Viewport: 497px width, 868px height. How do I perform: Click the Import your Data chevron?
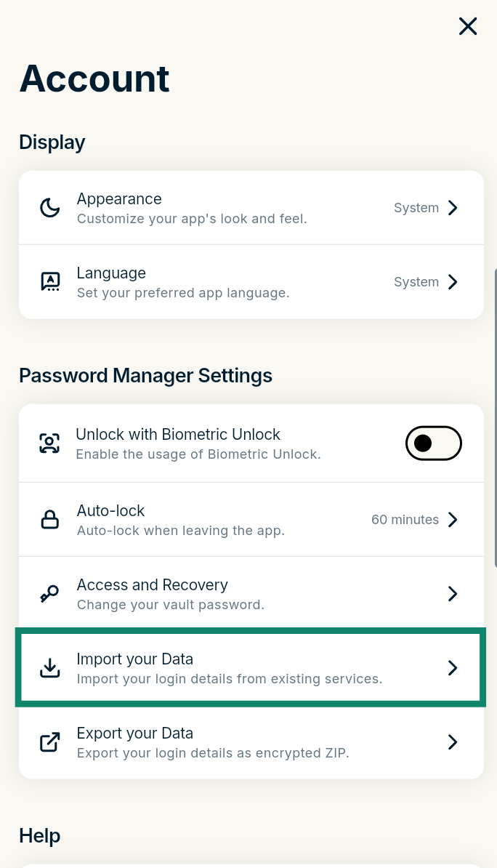point(453,667)
